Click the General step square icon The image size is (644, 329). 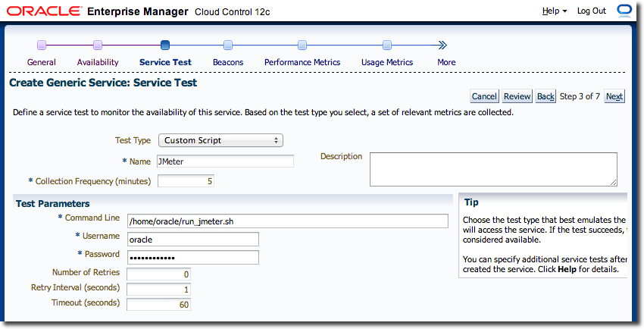point(42,45)
